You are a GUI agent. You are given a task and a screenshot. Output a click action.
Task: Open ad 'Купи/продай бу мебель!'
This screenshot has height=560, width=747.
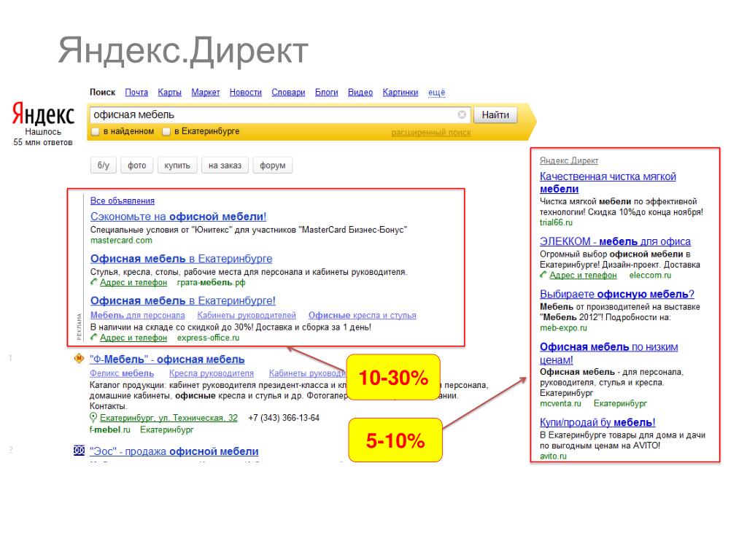[x=597, y=422]
